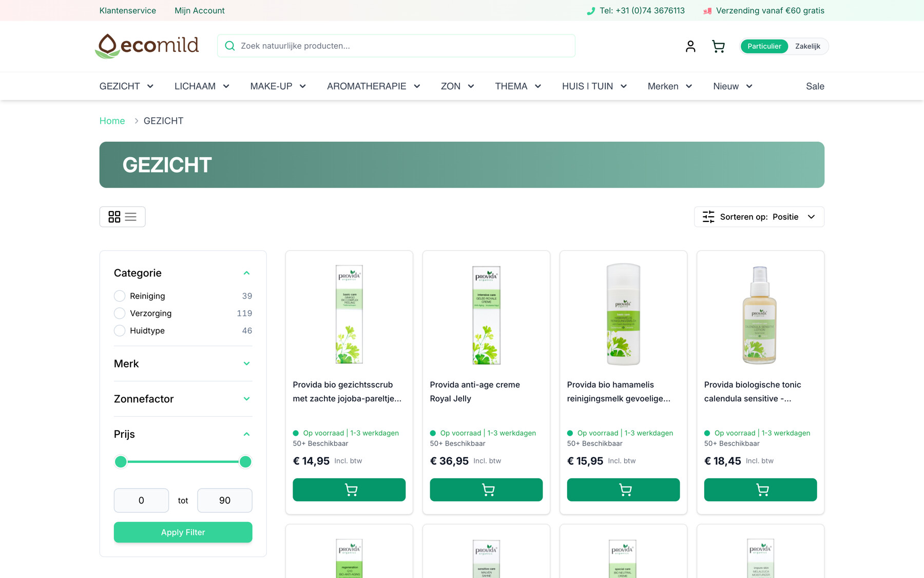Screen dimensions: 924x578
Task: Go to Home via breadcrumb
Action: (112, 121)
